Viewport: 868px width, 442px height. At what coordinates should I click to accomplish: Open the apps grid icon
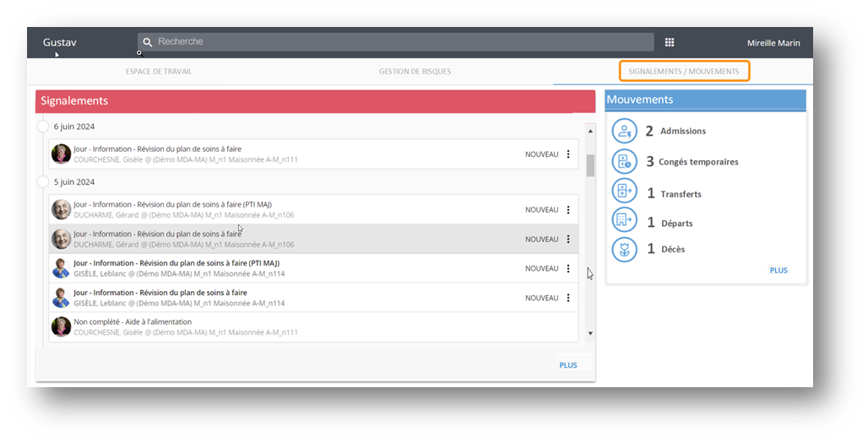pos(670,42)
